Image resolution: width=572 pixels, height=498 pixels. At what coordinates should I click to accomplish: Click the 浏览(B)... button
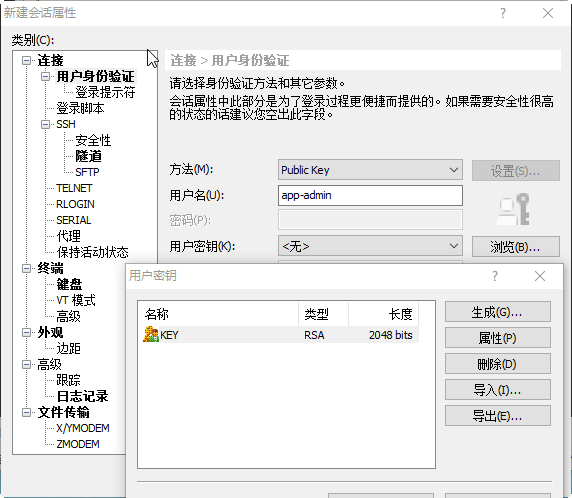tap(515, 247)
